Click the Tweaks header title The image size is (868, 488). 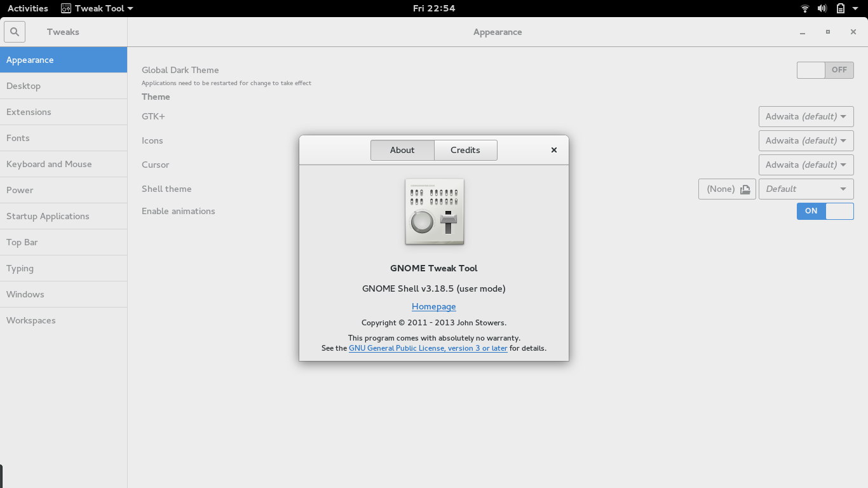(63, 32)
